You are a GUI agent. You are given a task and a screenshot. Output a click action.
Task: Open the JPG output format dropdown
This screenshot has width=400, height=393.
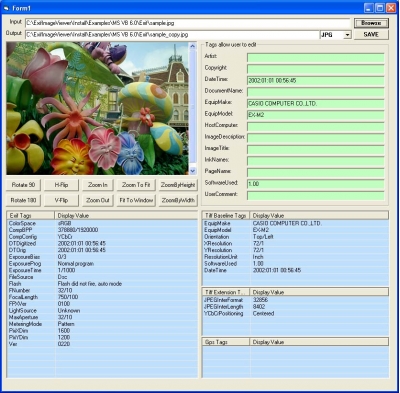pos(348,35)
